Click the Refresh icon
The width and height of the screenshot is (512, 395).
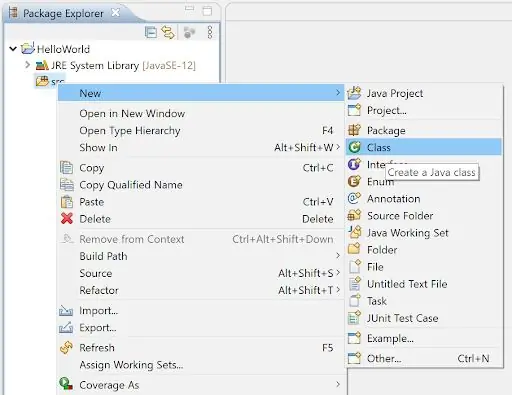66,348
